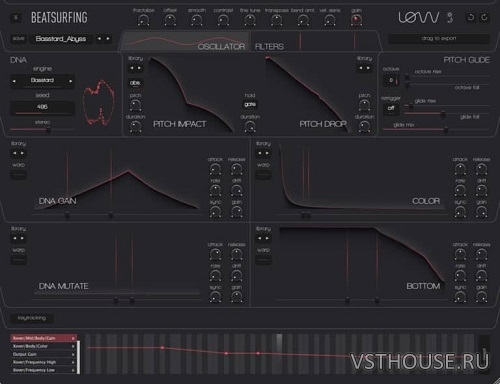Image resolution: width=500 pixels, height=384 pixels.
Task: Adjust the glide fall slider handle
Action: coord(443,114)
